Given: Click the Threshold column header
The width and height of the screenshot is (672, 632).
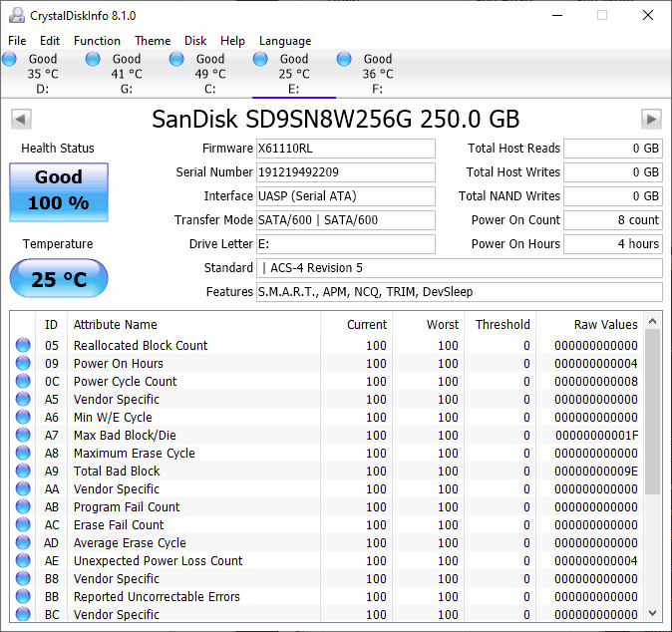Looking at the screenshot, I should coord(501,324).
